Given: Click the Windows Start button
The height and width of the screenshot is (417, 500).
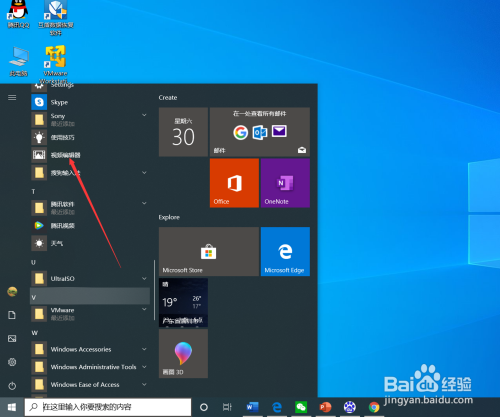Looking at the screenshot, I should pos(12,407).
